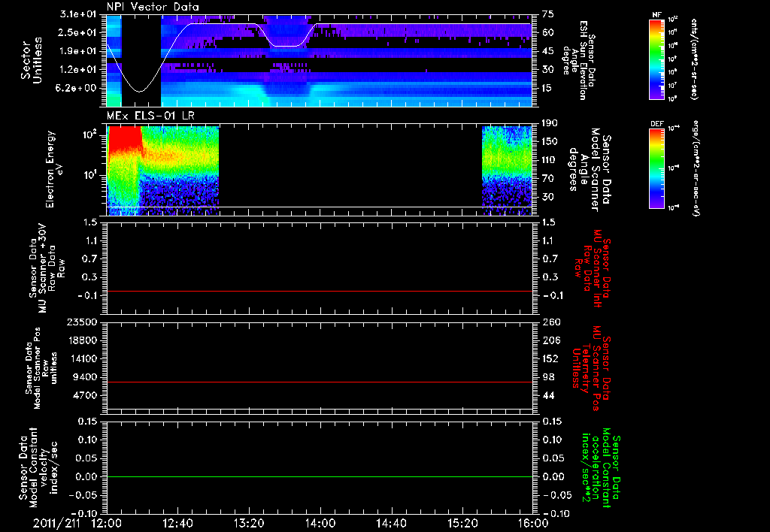Click the red MU Scanner +30V data line
Viewport: 770px width, 532px height.
(x=319, y=291)
